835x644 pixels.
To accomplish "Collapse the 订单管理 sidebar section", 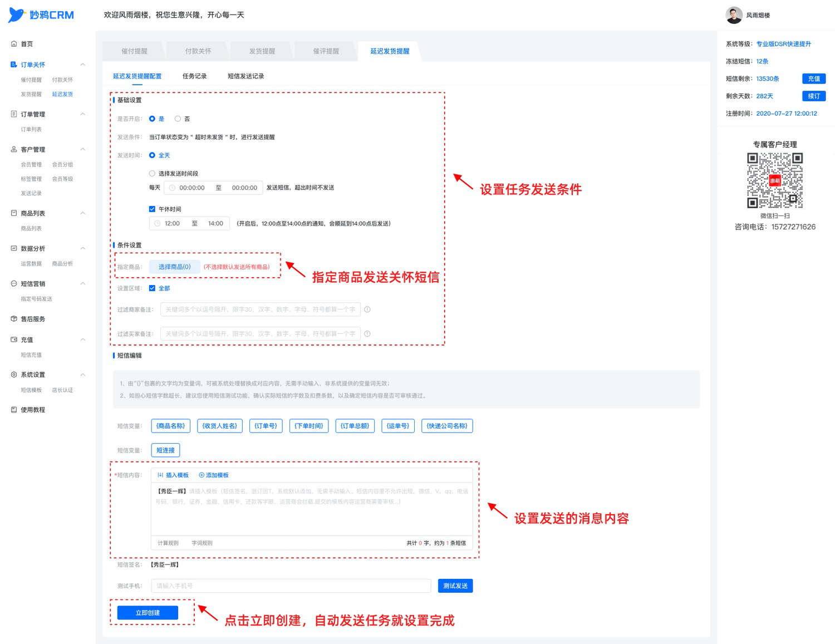I will click(x=83, y=114).
